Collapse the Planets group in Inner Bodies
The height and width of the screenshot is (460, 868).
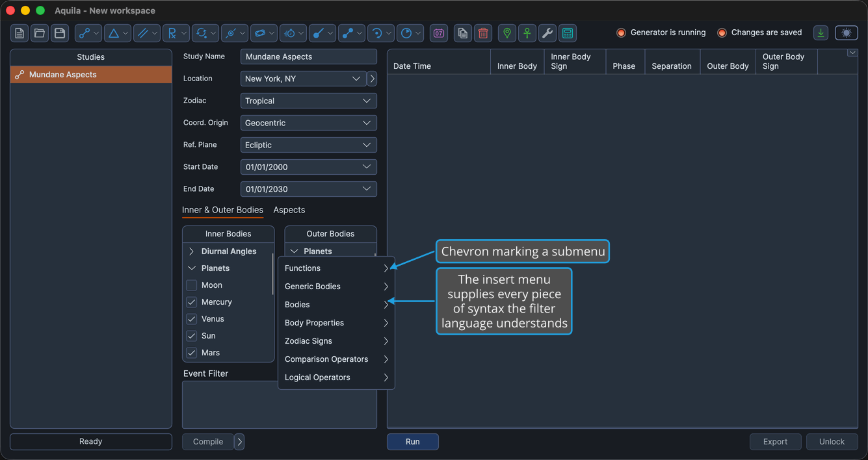click(192, 268)
